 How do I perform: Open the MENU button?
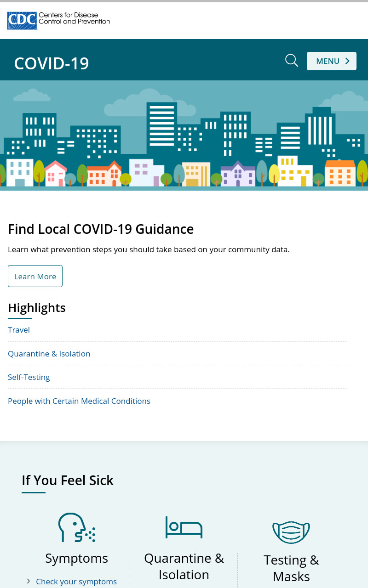332,61
